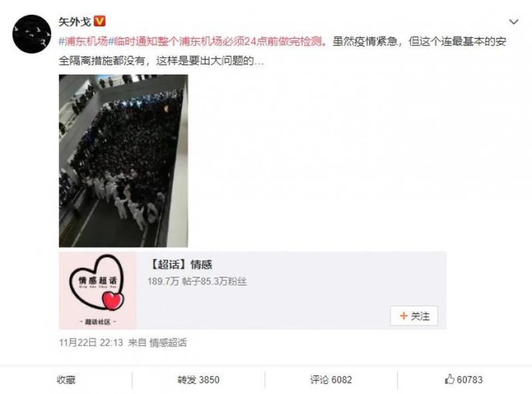Click the 情感超话 heart logo image
This screenshot has width=532, height=394.
[98, 290]
